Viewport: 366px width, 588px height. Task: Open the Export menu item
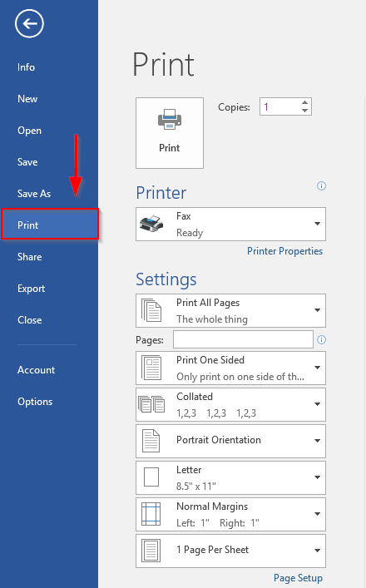point(31,289)
